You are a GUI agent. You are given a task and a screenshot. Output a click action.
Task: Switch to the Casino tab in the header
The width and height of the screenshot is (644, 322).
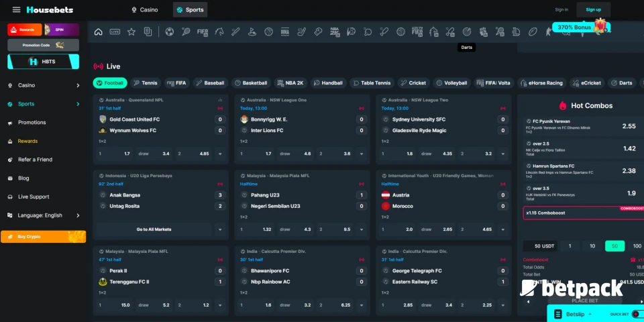pyautogui.click(x=145, y=10)
